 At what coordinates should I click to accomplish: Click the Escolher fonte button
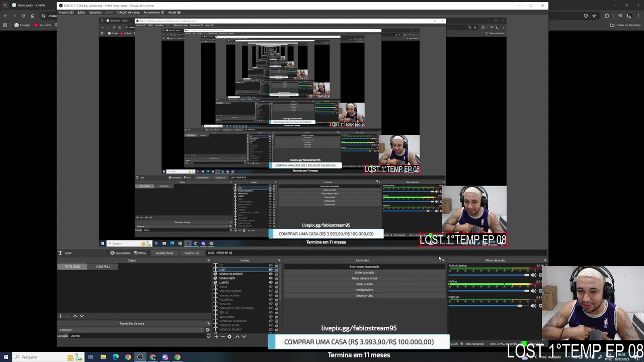point(164,253)
